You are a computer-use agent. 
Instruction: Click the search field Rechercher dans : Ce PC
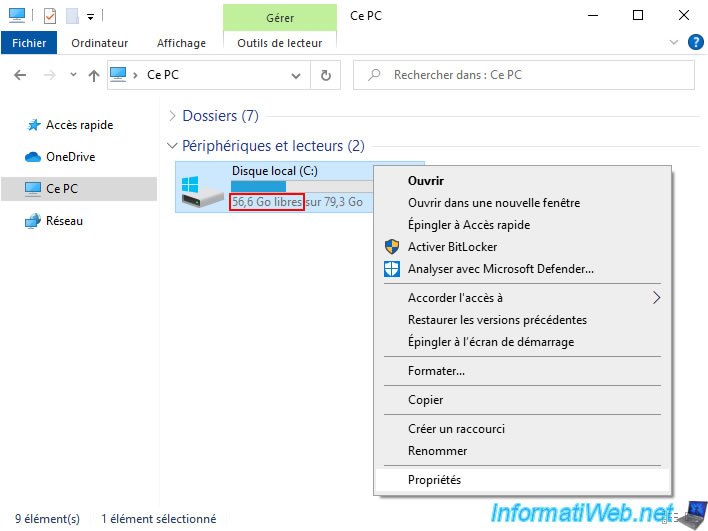point(524,75)
